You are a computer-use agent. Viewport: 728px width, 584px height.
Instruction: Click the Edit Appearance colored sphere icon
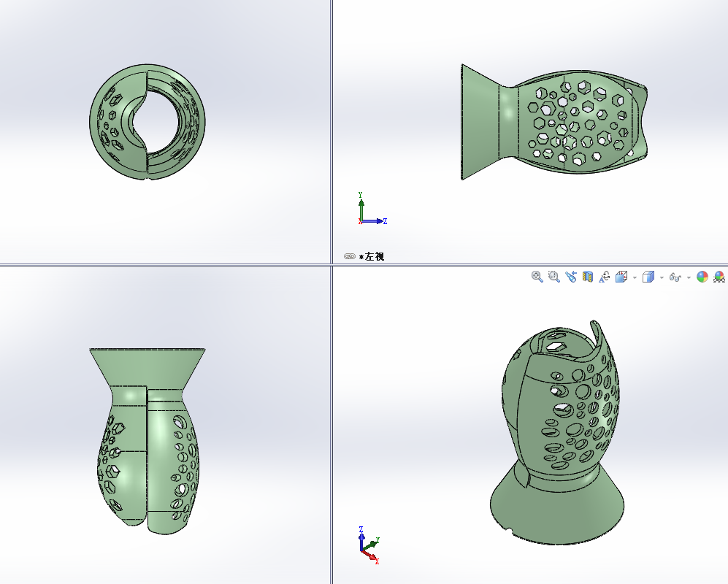(703, 277)
